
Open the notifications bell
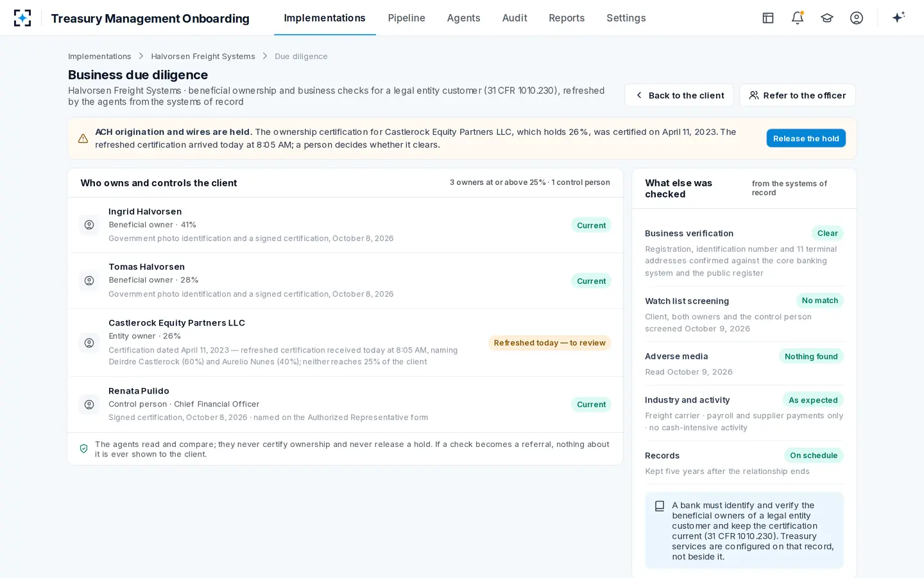point(798,18)
